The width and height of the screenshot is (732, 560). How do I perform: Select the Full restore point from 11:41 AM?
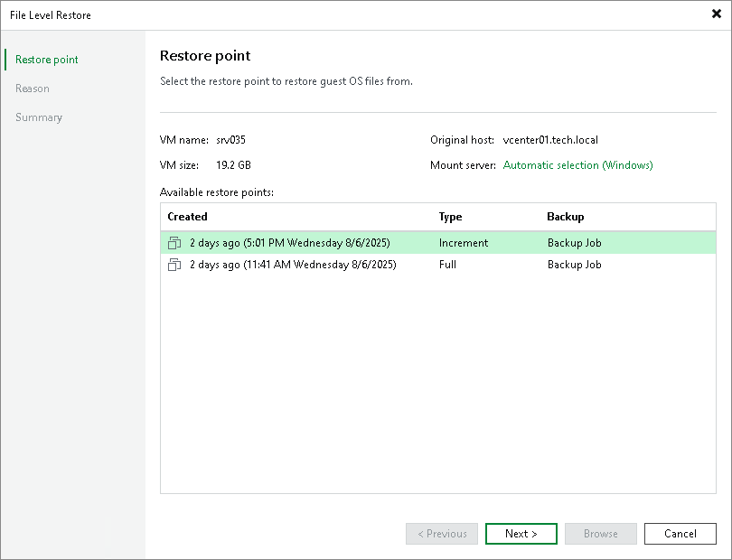click(289, 264)
